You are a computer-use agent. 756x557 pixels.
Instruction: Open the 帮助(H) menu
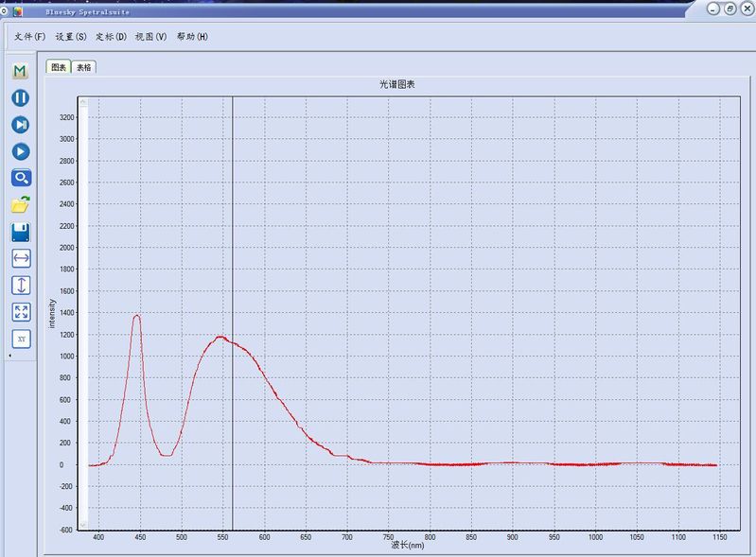(x=192, y=37)
